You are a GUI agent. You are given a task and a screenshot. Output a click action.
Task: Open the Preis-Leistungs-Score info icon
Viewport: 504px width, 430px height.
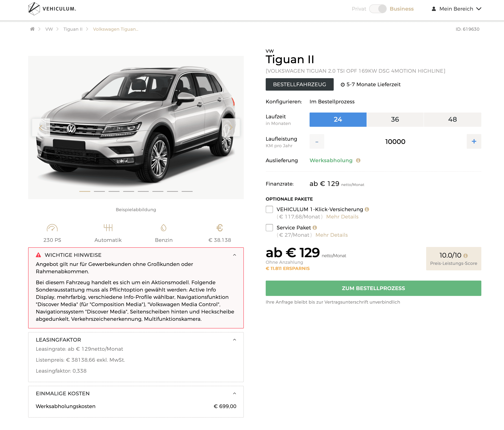[x=466, y=256]
